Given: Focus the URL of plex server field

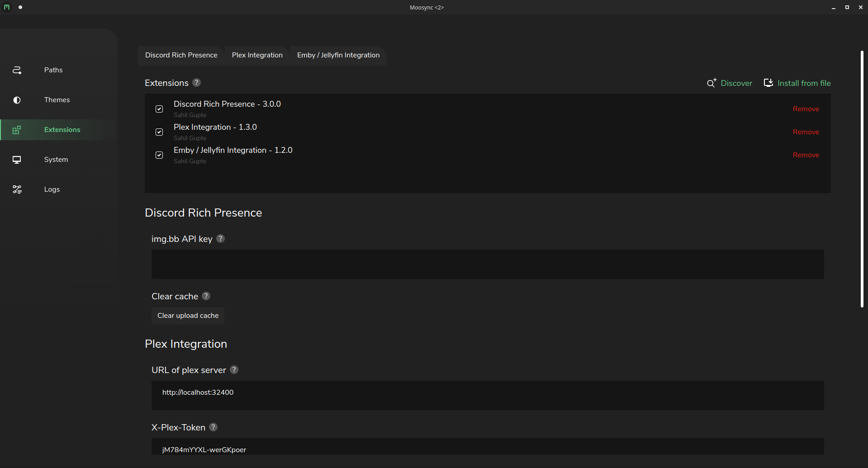Looking at the screenshot, I should (488, 395).
